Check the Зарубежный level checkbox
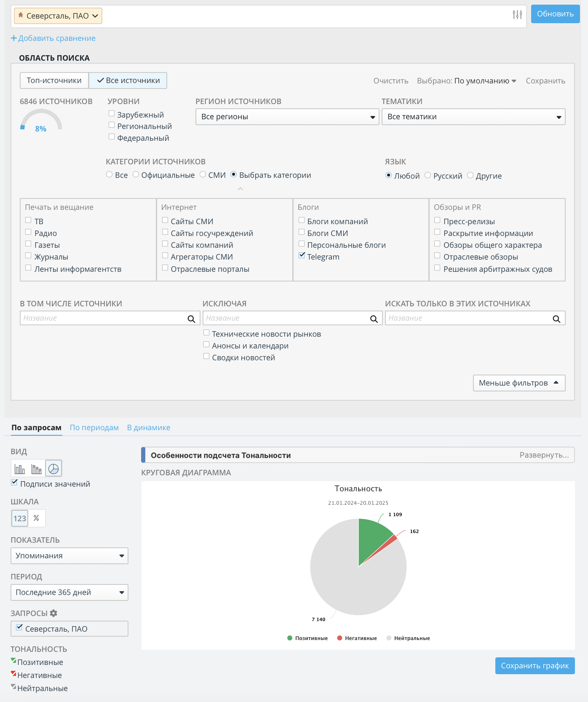 click(x=112, y=113)
